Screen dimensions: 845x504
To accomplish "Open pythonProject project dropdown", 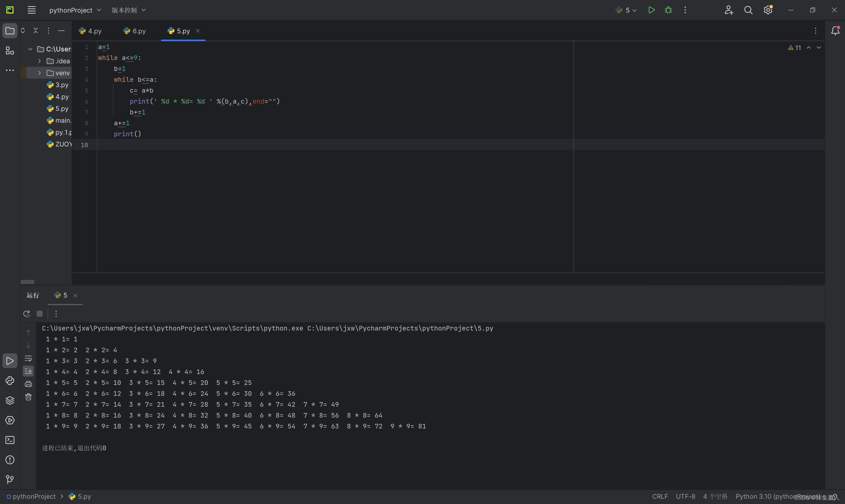I will click(x=75, y=10).
